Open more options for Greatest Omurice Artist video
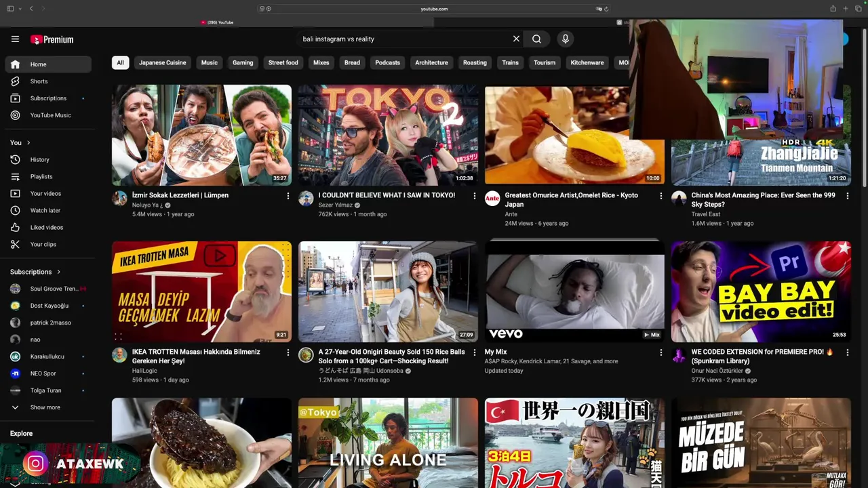The width and height of the screenshot is (868, 488). 660,196
